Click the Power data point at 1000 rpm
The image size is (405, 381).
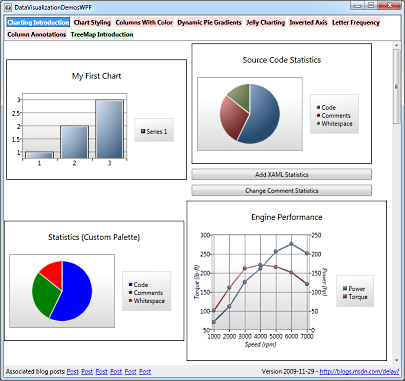pos(214,322)
